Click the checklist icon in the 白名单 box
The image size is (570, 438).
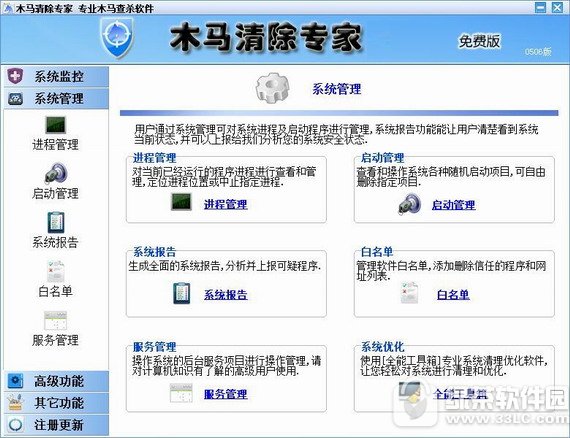pyautogui.click(x=409, y=292)
